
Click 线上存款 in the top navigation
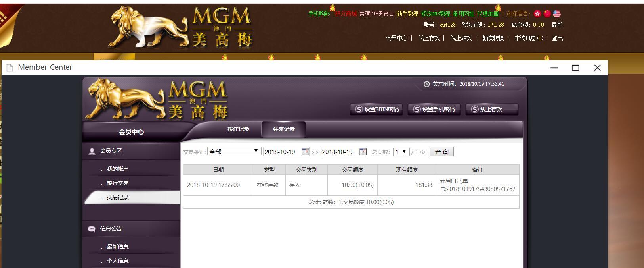(429, 38)
